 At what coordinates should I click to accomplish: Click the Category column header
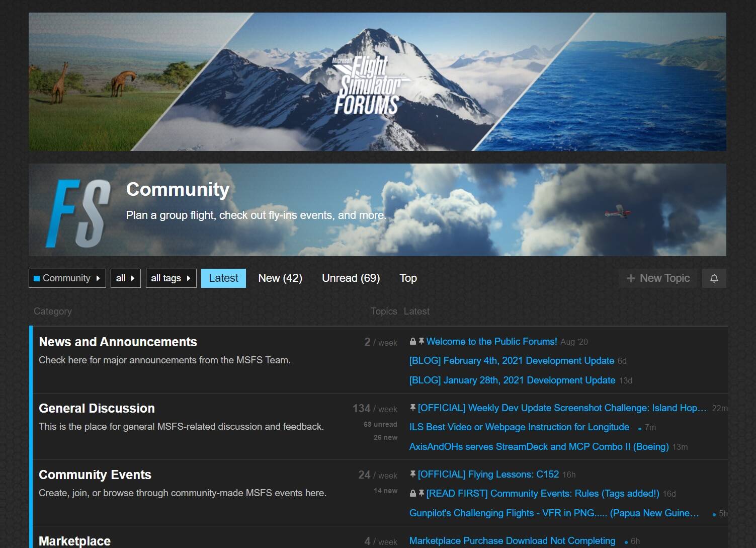53,311
